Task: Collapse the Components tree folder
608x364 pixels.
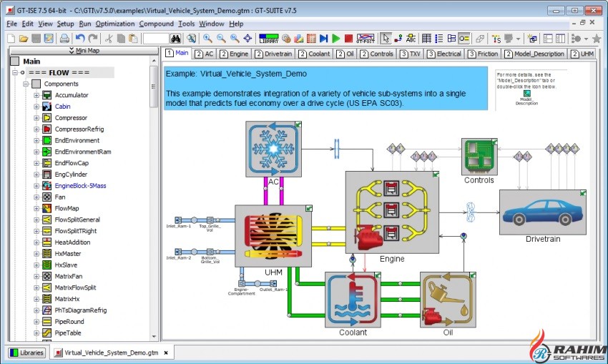Action: coord(26,84)
